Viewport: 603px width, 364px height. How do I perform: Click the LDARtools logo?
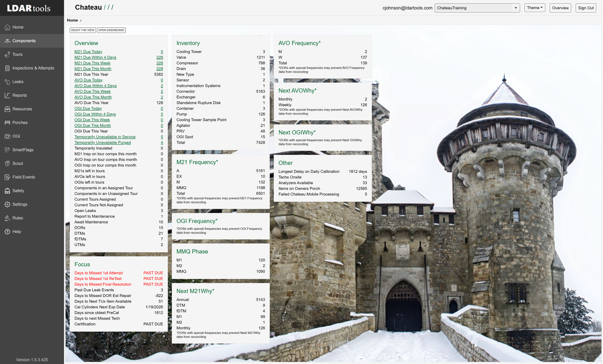click(x=29, y=8)
